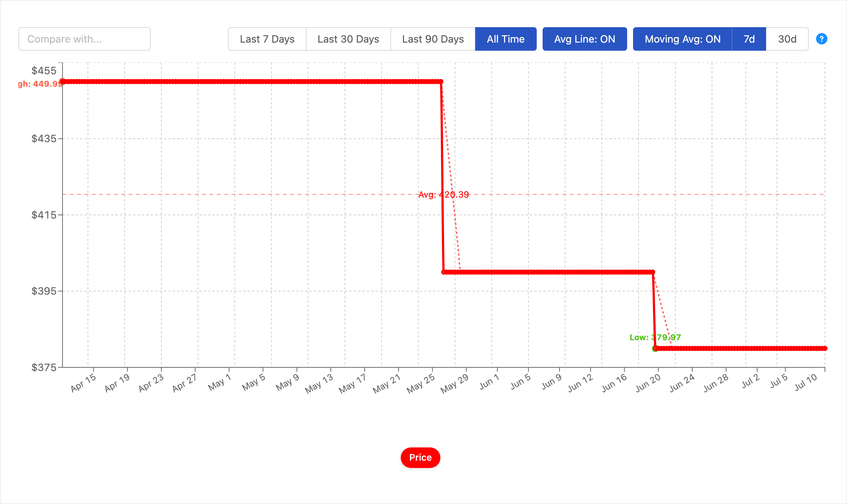
Task: Select the Last 7 Days range
Action: pyautogui.click(x=267, y=39)
